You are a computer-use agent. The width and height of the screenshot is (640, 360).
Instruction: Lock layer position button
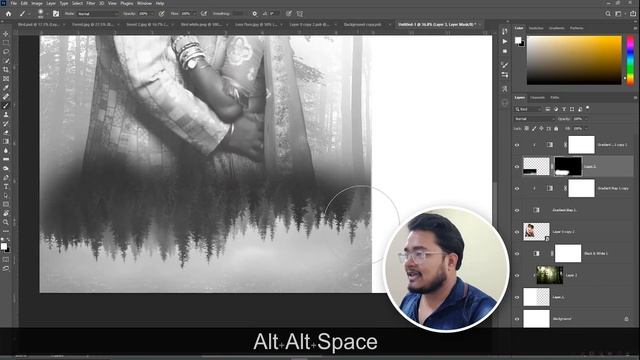tap(541, 129)
